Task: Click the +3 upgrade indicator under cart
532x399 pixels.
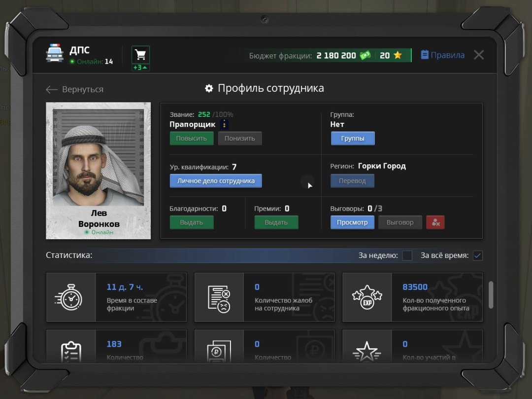Action: tap(140, 68)
